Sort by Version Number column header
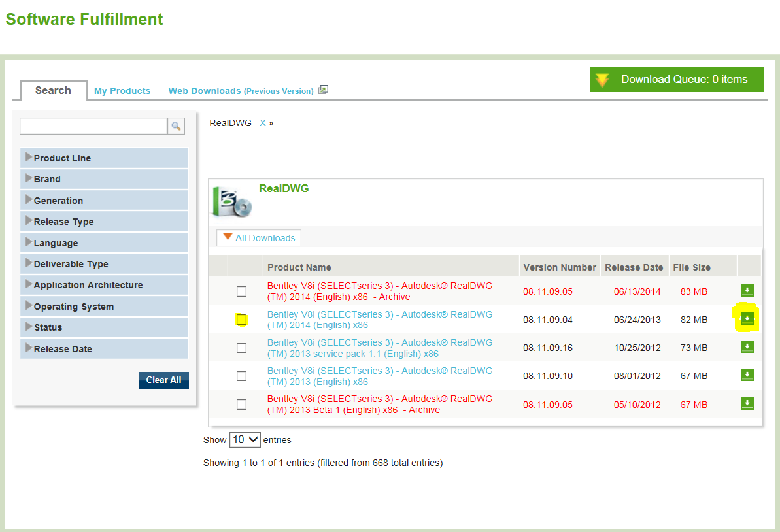 click(560, 267)
